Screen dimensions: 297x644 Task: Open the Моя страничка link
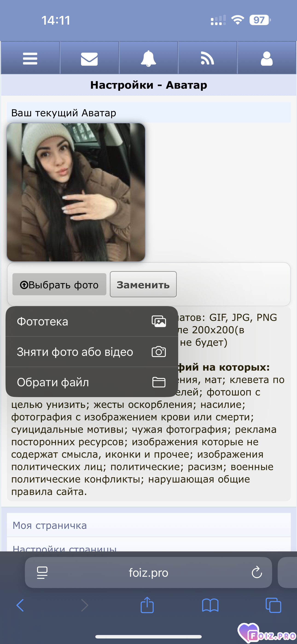50,525
